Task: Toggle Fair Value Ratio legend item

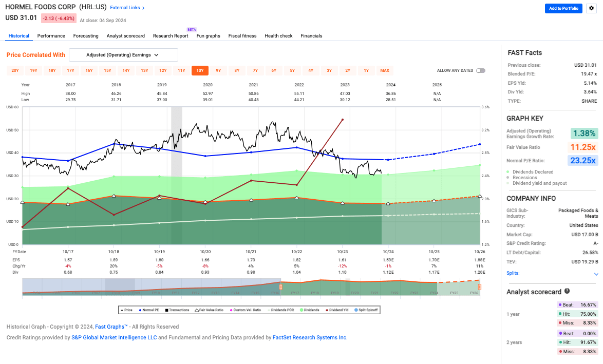Action: 207,310
